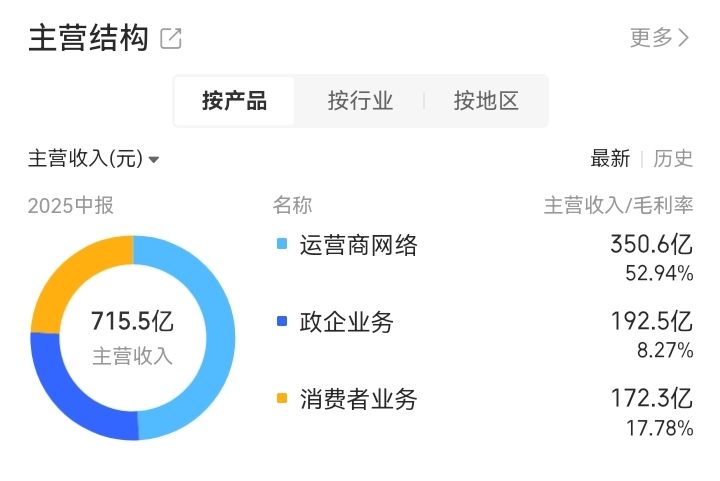
Task: Switch to 历史 view
Action: (673, 158)
